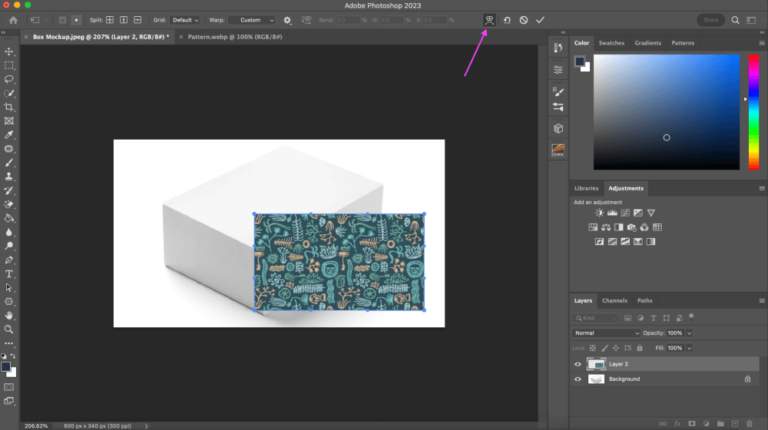768x430 pixels.
Task: Hide Layer 2 with eye icon
Action: (577, 364)
